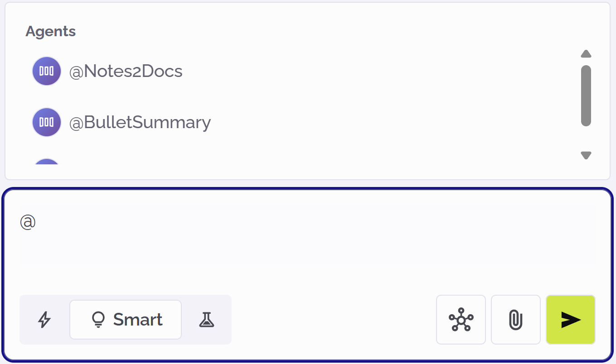616x364 pixels.
Task: Attach a file with the paperclip icon
Action: 516,320
